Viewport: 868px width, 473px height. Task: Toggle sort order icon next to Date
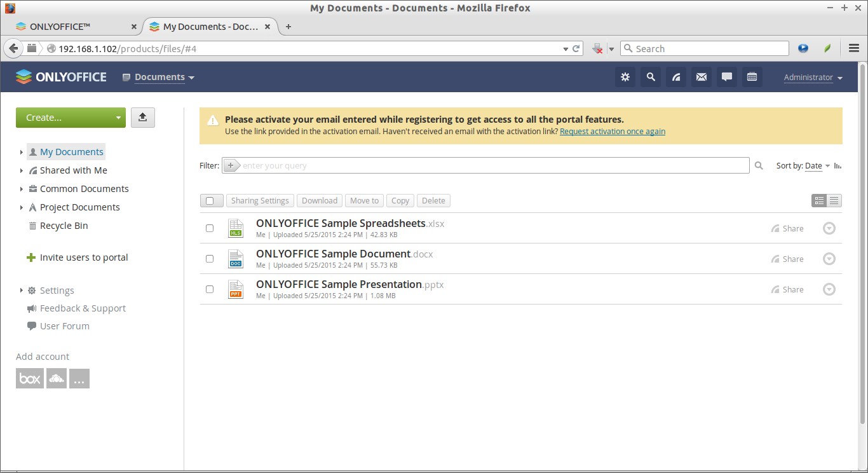[837, 166]
